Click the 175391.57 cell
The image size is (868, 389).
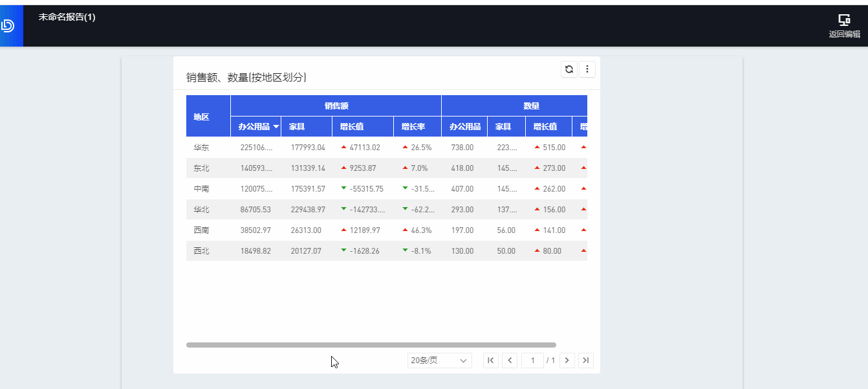pos(308,189)
